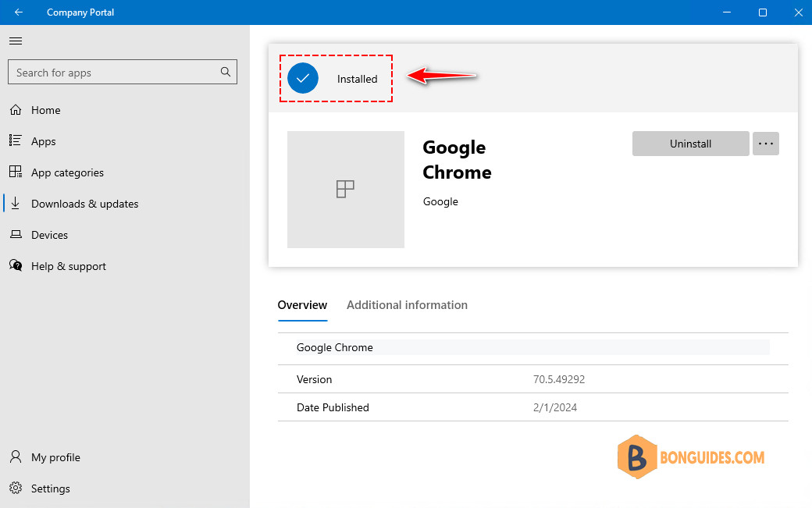This screenshot has height=508, width=812.
Task: Click version value 70.5.49292
Action: 559,380
